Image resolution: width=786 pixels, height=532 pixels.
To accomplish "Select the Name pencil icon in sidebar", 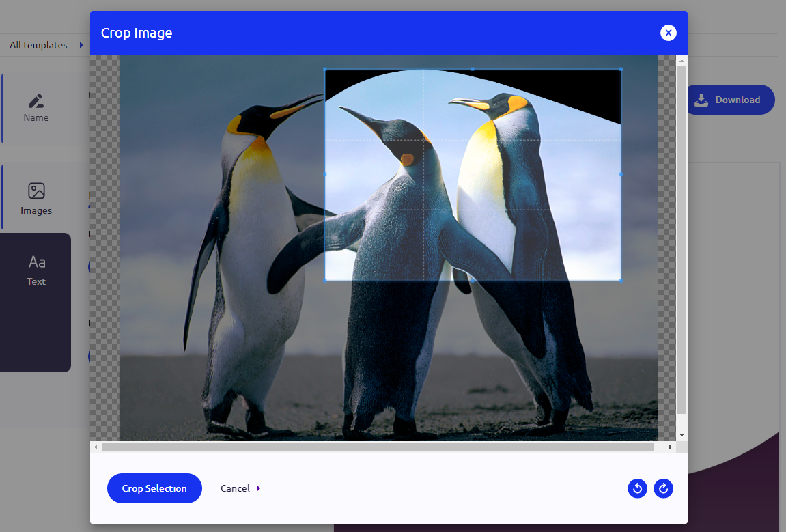I will point(36,102).
